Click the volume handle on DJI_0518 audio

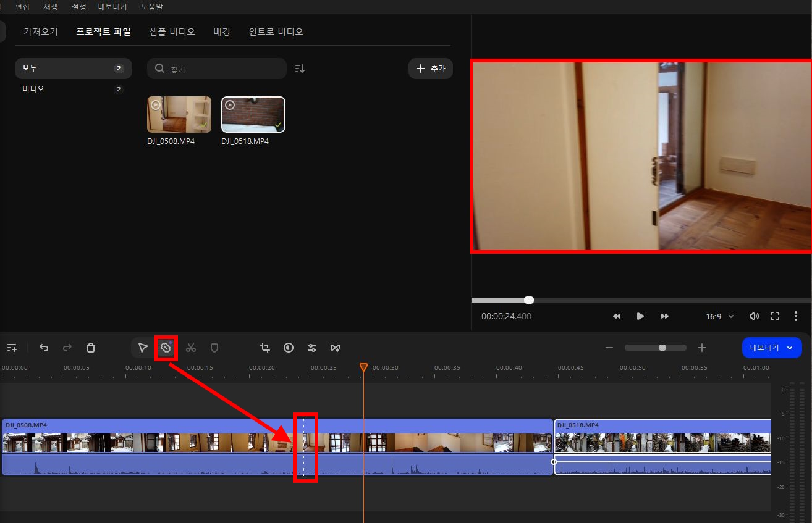[x=554, y=462]
